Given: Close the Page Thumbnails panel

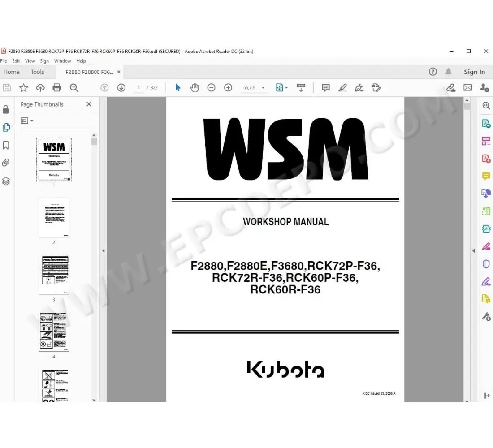Looking at the screenshot, I should click(89, 104).
